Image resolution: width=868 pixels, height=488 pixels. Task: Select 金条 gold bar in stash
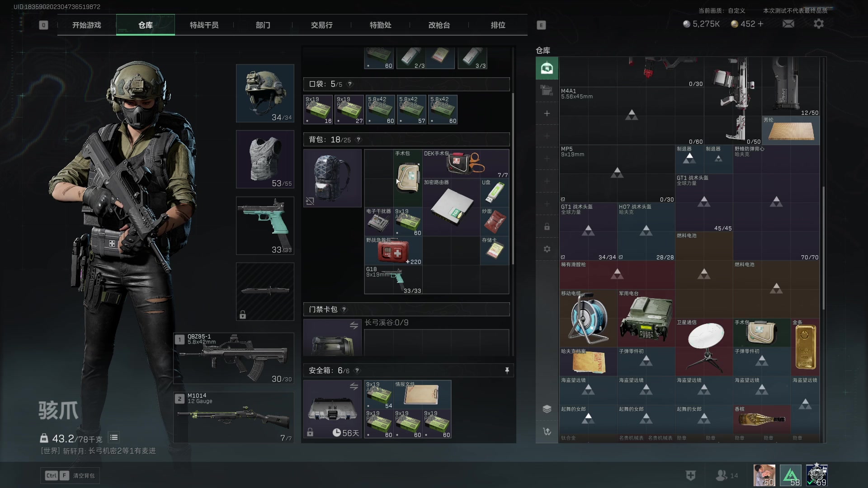805,347
